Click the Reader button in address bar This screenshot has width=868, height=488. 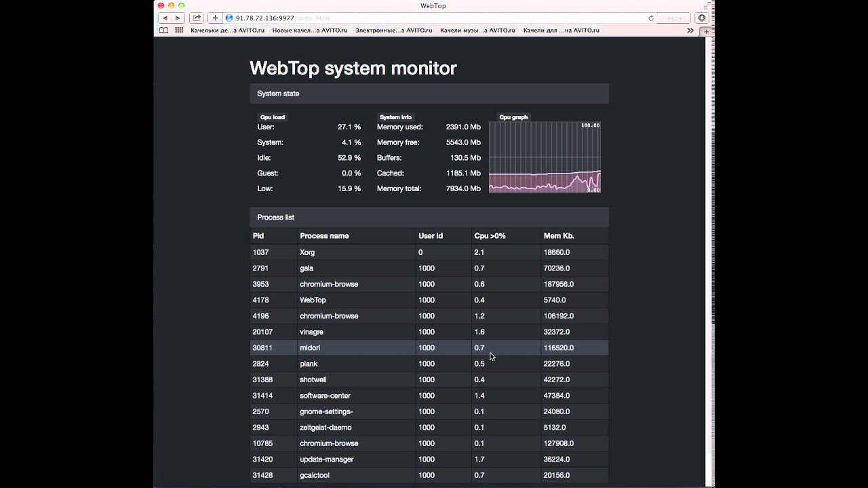point(672,18)
